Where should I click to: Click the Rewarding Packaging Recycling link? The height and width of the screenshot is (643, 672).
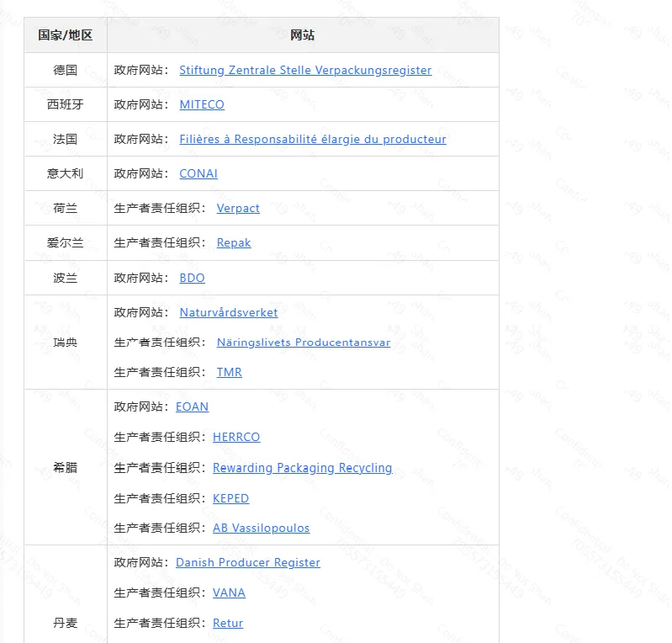coord(302,468)
